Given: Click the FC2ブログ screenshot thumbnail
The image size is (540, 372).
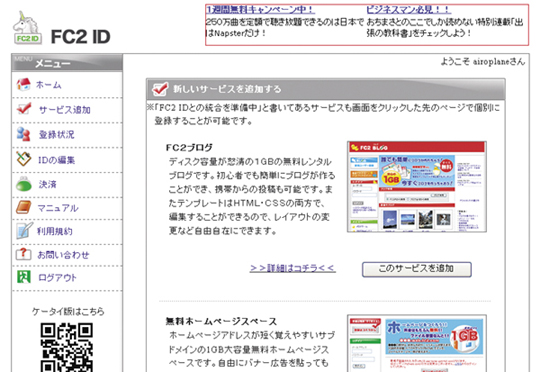Looking at the screenshot, I should (x=417, y=186).
